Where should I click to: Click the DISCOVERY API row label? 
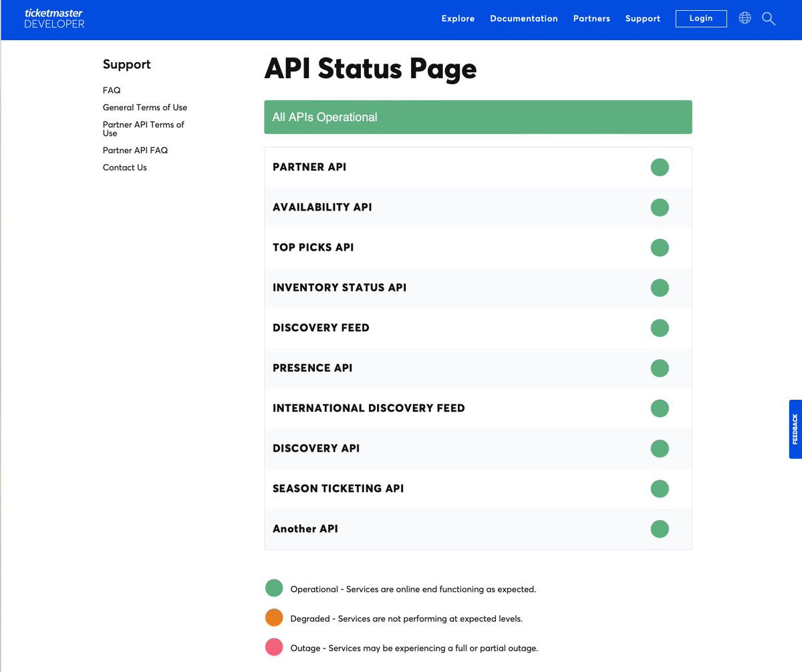pyautogui.click(x=316, y=448)
